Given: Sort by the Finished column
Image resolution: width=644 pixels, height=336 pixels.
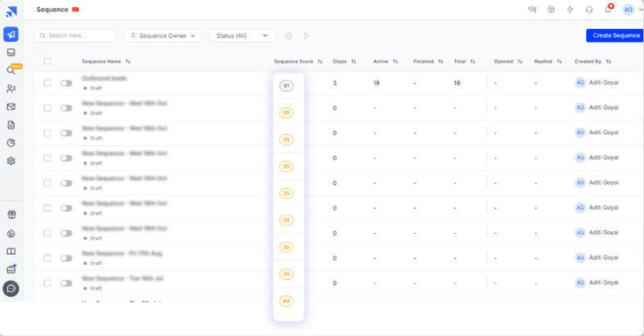Looking at the screenshot, I should (x=440, y=62).
